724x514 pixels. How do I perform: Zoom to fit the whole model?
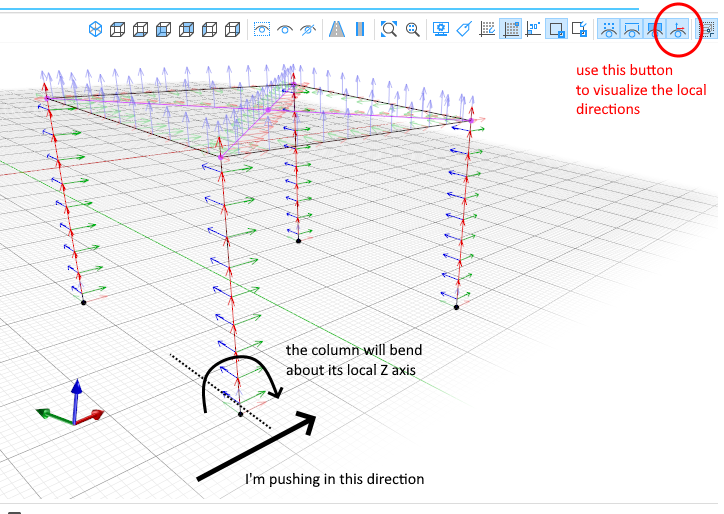pyautogui.click(x=389, y=30)
